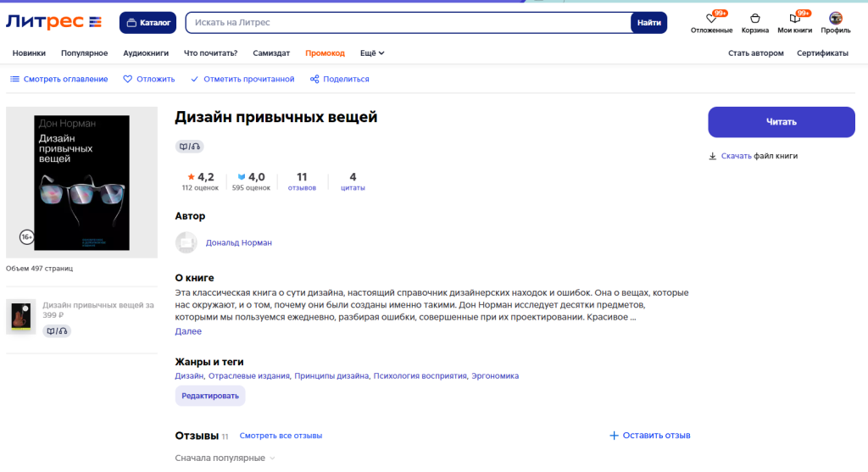Open the Промокод link
This screenshot has height=472, width=868.
pos(325,53)
